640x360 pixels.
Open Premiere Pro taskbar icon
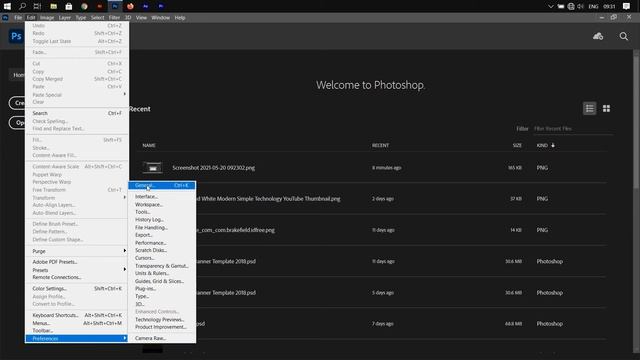click(x=161, y=6)
